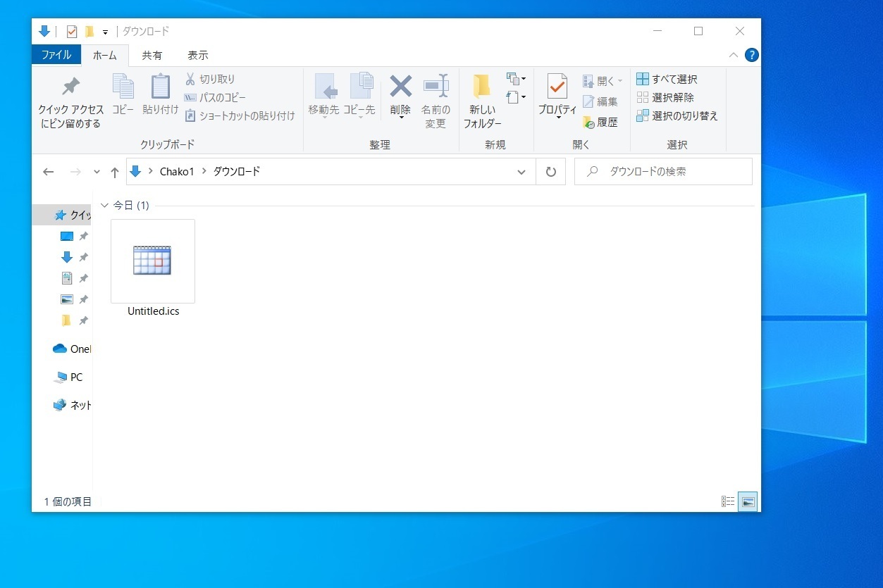Click the Pin to Quick Access icon
Viewport: 883px width, 588px height.
click(70, 87)
